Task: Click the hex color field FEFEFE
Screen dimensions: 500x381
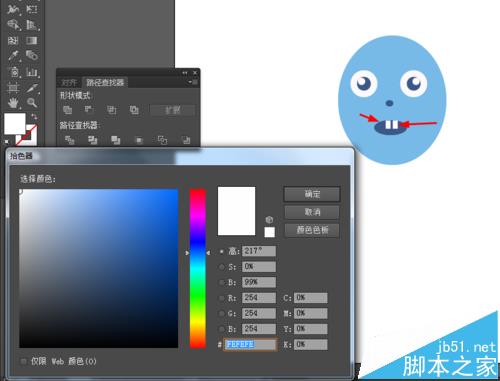Action: (x=250, y=345)
